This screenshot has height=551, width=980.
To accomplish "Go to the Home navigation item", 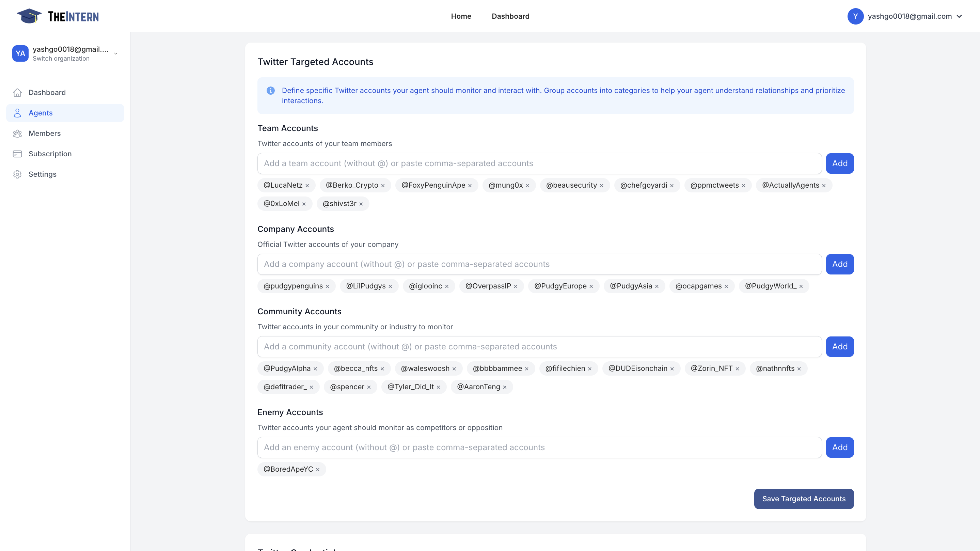I will (461, 16).
